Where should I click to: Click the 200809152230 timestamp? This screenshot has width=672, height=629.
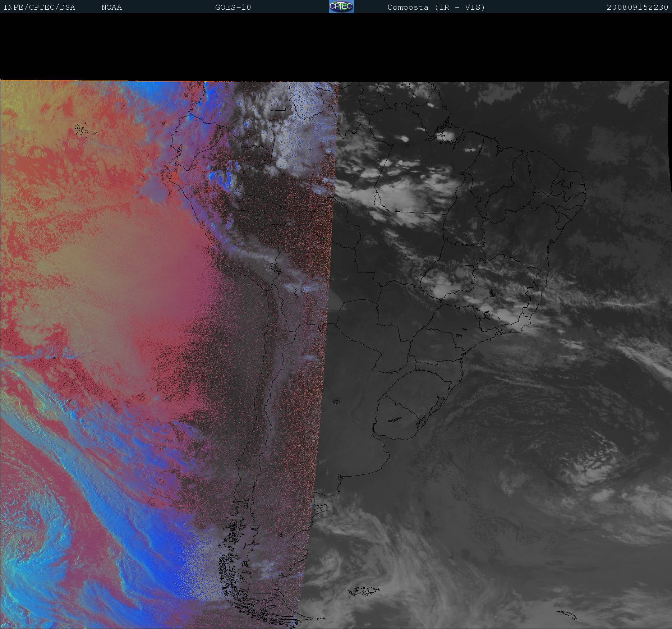point(637,7)
